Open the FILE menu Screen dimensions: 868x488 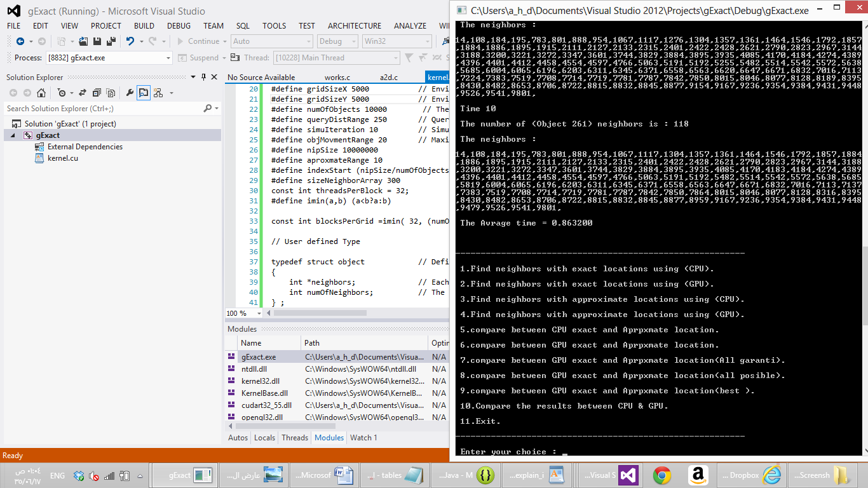click(13, 26)
